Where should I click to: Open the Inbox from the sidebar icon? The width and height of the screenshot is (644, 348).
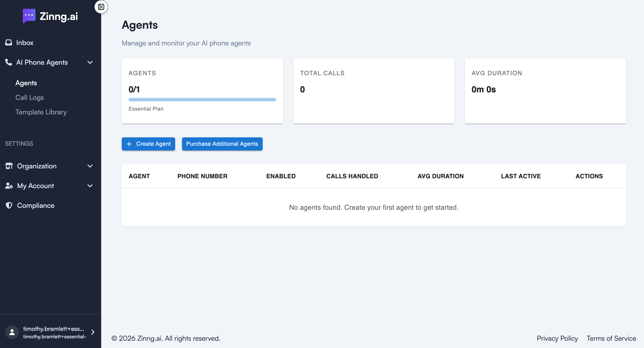tap(9, 42)
